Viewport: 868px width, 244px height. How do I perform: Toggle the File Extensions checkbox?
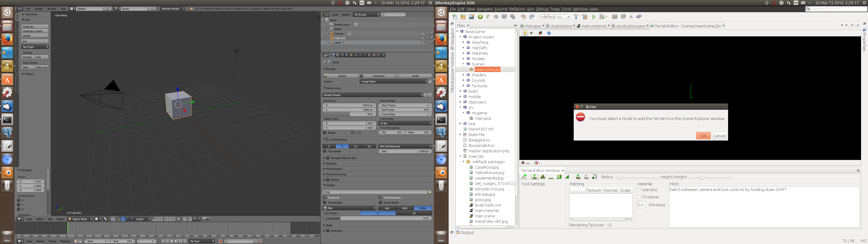(380, 197)
